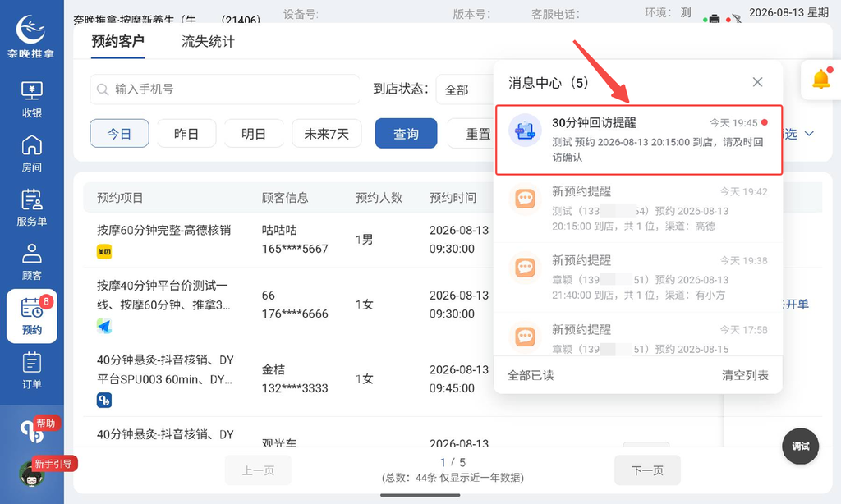The width and height of the screenshot is (841, 504).
Task: Click the 顾客信息 column header
Action: (285, 198)
